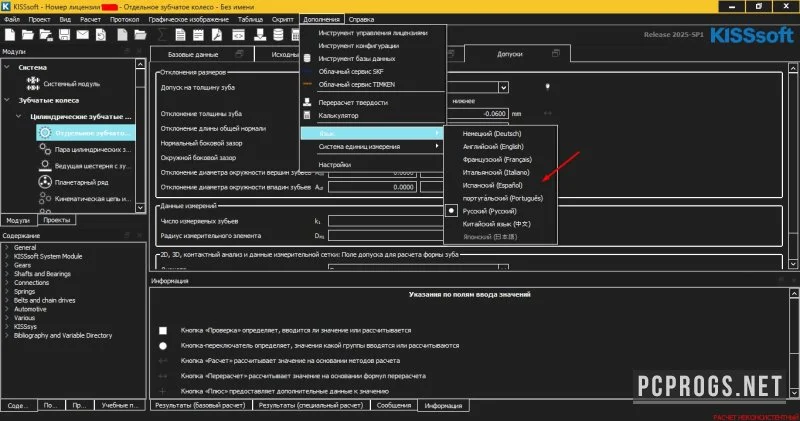800x421 pixels.
Task: Click the lined document report toolbar icon
Action: pyautogui.click(x=180, y=35)
